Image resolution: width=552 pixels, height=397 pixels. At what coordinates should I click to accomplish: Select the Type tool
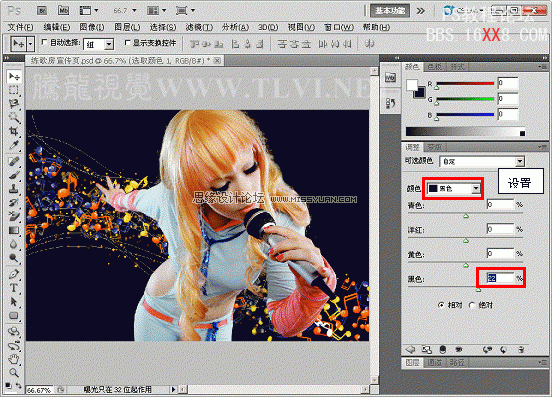click(14, 288)
